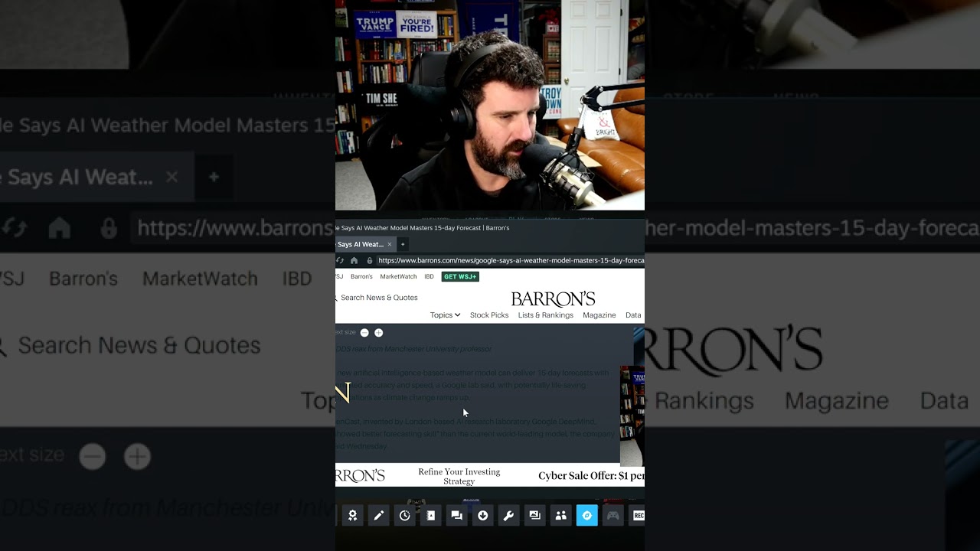Screen dimensions: 980x551
Task: Open the Lists & Rankings menu item
Action: pos(546,315)
